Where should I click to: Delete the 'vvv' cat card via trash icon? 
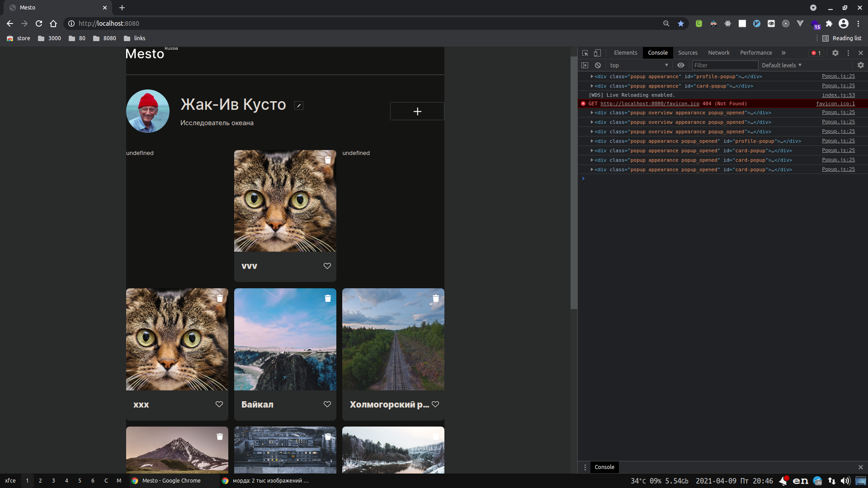point(328,160)
